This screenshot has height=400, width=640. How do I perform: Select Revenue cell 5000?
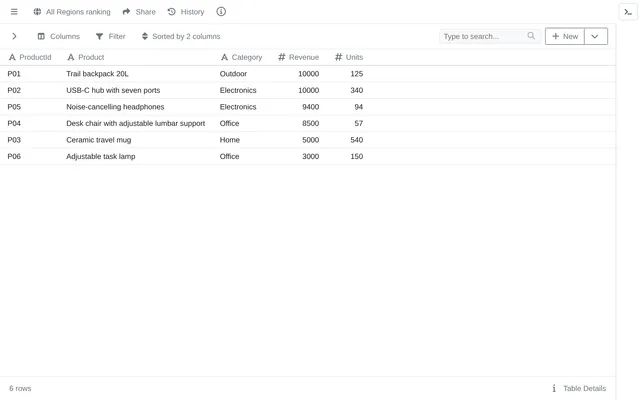(311, 140)
